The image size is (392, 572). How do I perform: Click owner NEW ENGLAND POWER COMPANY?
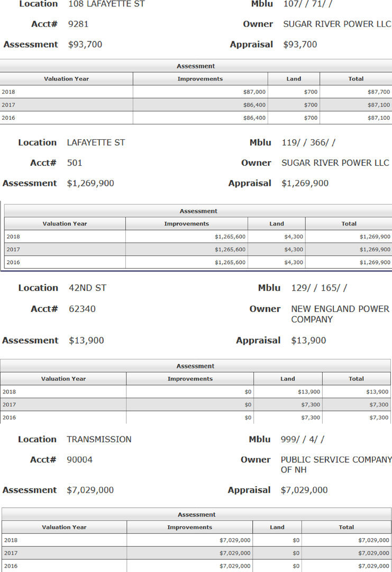pyautogui.click(x=340, y=314)
